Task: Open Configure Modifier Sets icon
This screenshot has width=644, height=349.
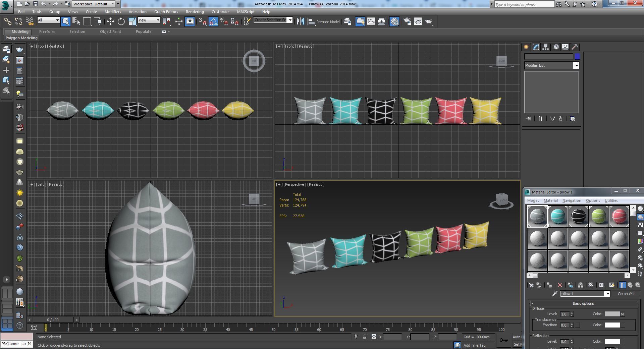Action: pyautogui.click(x=573, y=119)
